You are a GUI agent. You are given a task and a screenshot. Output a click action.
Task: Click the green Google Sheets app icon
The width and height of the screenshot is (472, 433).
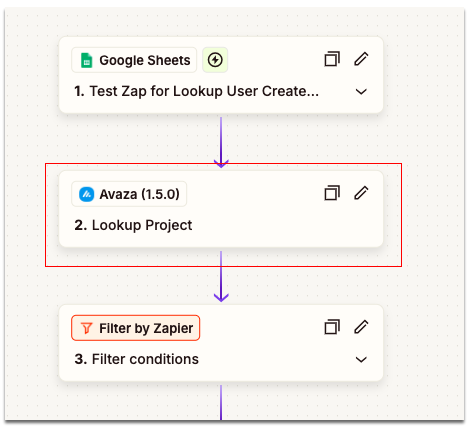(x=87, y=60)
